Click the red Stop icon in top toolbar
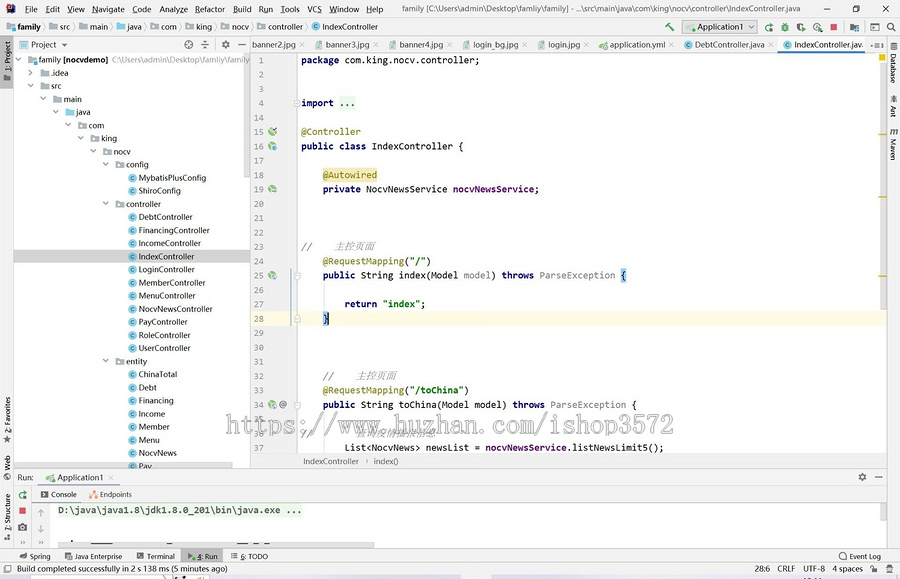The width and height of the screenshot is (900, 579). point(834,27)
